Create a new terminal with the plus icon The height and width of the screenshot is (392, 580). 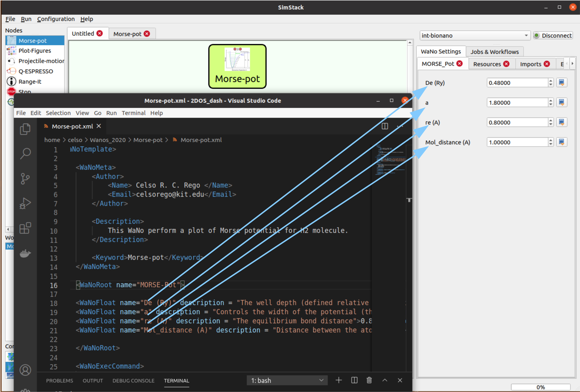pyautogui.click(x=339, y=380)
